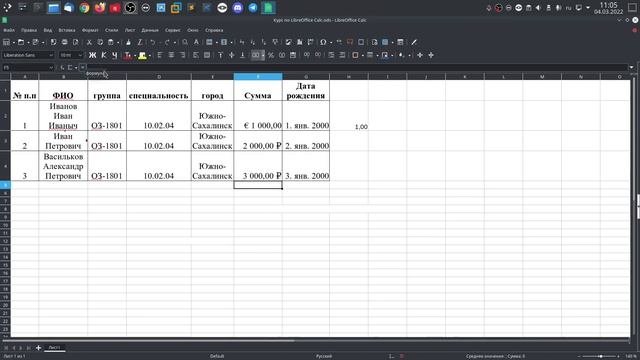The image size is (640, 360).
Task: Open Borders dropdown arrow
Action: (363, 56)
